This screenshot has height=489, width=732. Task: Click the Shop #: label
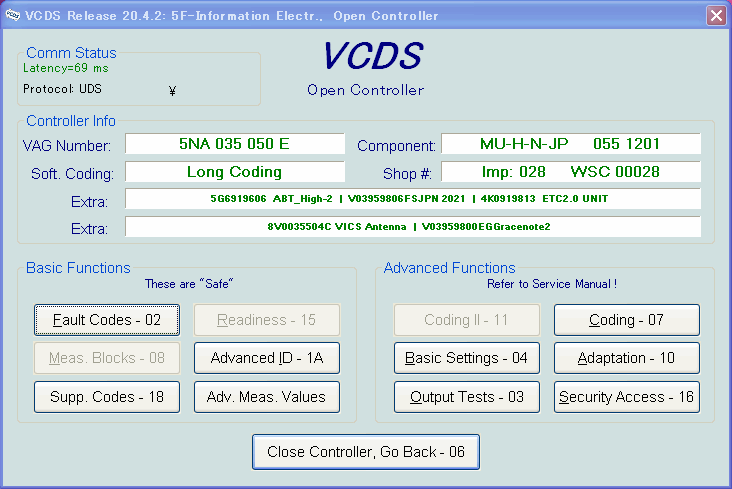click(407, 174)
